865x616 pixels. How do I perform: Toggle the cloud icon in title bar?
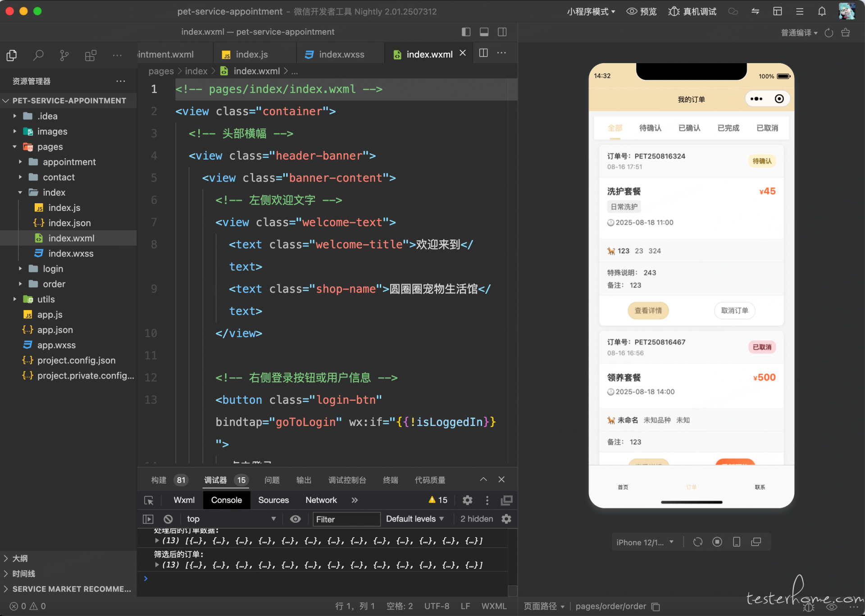[x=733, y=11]
